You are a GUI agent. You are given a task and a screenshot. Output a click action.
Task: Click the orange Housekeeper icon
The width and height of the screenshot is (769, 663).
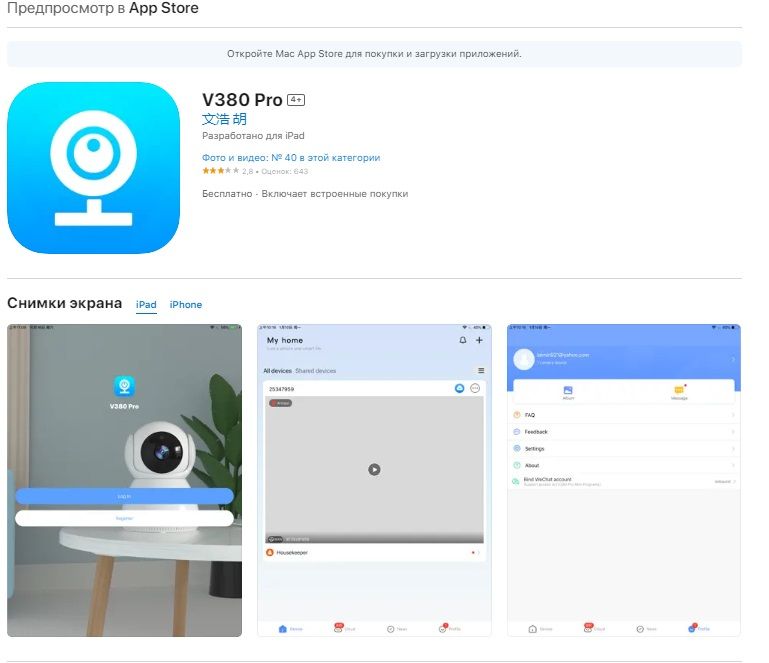[269, 553]
